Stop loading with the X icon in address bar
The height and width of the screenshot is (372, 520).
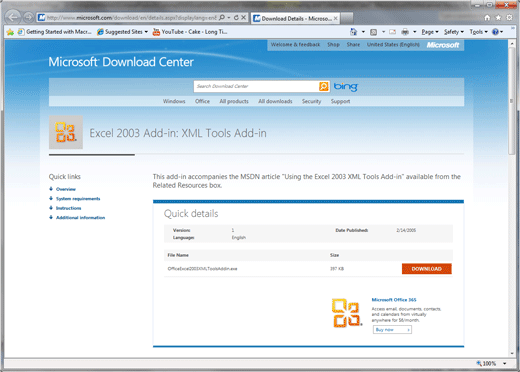[244, 17]
